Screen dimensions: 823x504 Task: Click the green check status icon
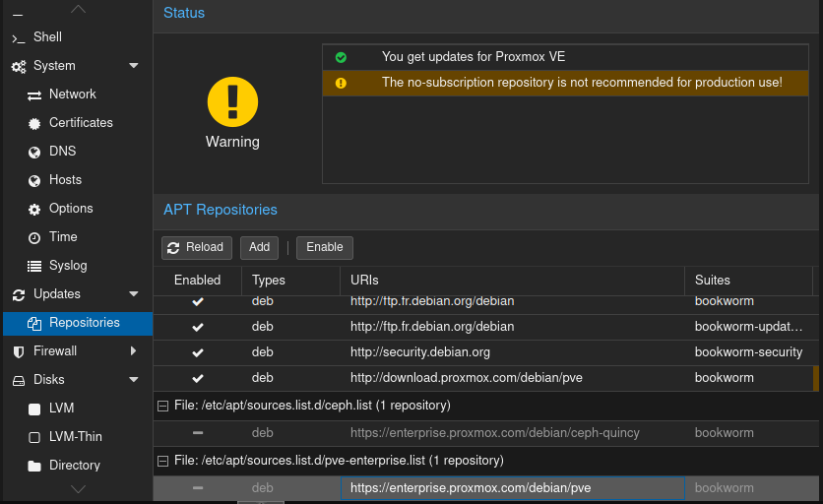click(x=341, y=57)
